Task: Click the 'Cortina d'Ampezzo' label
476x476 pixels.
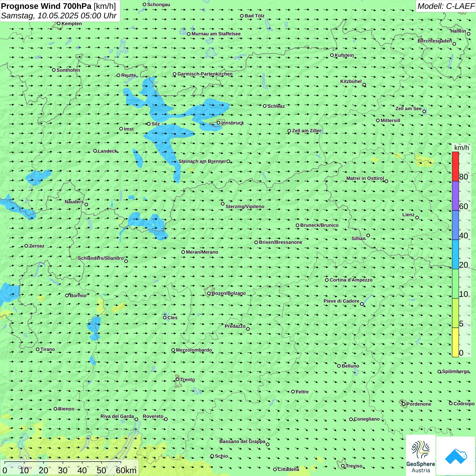Action: (351, 280)
